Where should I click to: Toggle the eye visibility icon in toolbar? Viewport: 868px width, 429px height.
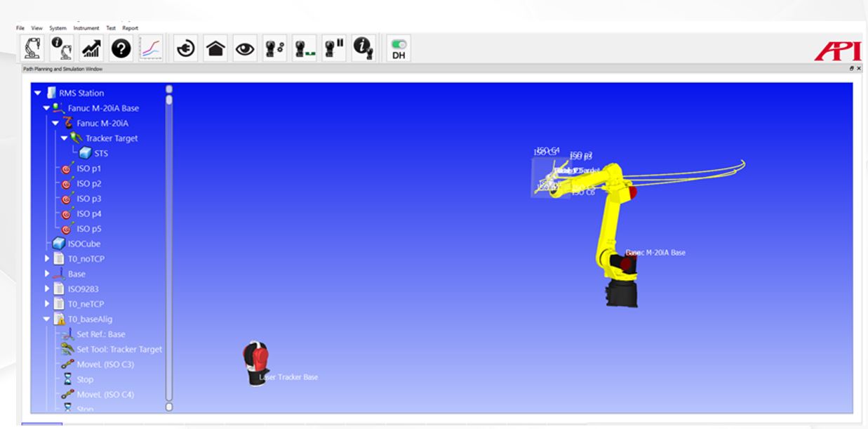pos(244,48)
